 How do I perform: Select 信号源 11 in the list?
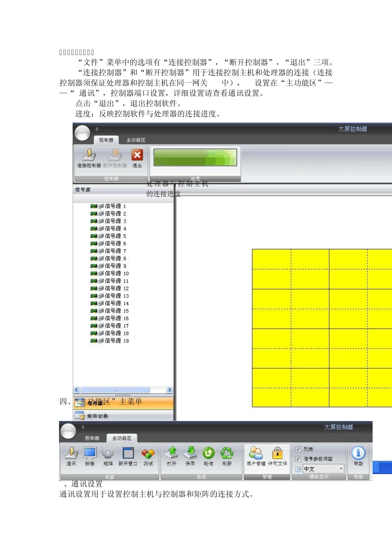tap(109, 281)
